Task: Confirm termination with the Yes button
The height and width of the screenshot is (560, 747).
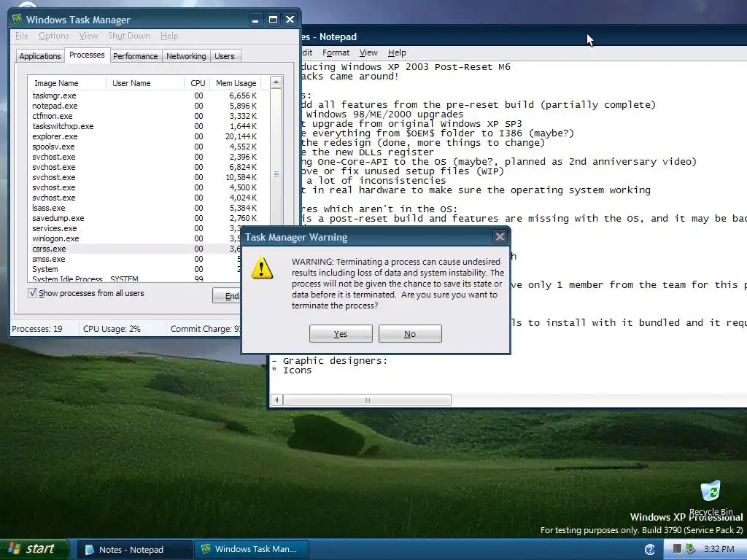Action: tap(341, 334)
